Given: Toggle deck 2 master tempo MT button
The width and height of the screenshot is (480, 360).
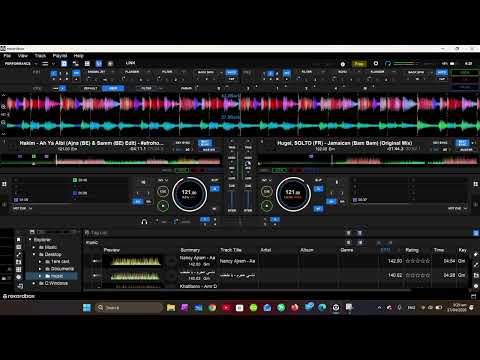Looking at the screenshot, I should click(x=318, y=209).
